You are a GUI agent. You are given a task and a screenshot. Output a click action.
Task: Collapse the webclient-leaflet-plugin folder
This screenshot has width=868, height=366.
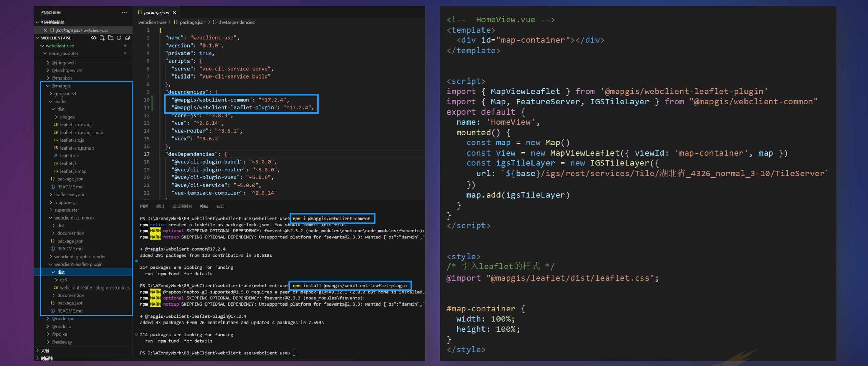[51, 264]
